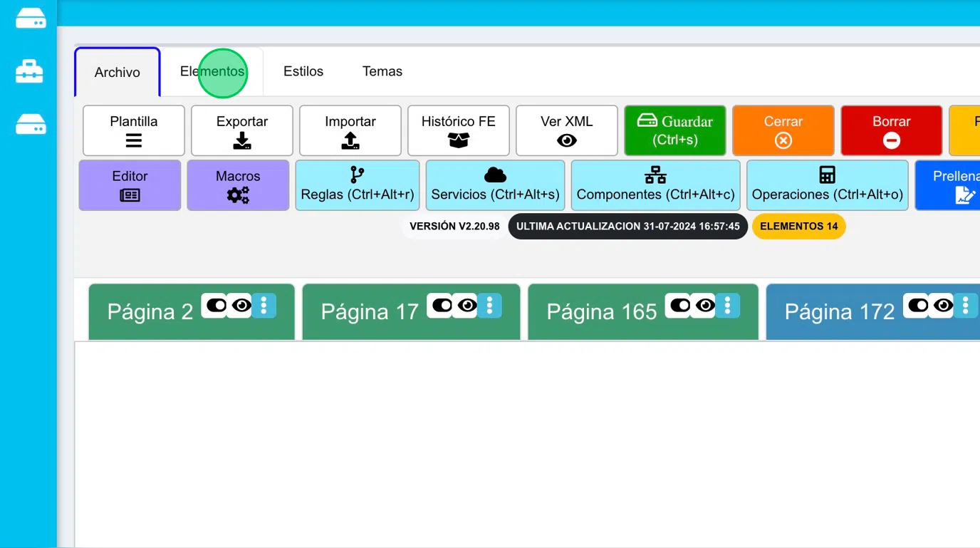Toggle visibility eye on Página 17

coord(467,306)
